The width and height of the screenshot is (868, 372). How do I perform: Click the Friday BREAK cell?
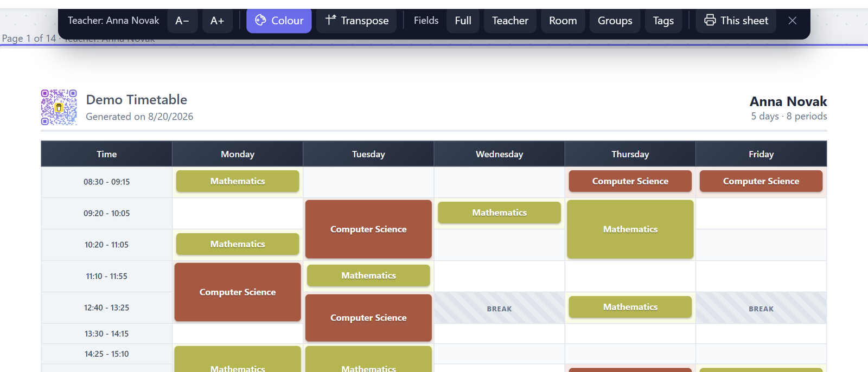(x=761, y=309)
